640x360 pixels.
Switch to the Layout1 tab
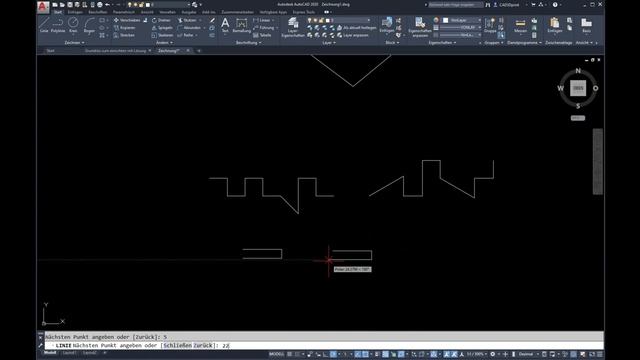click(69, 353)
